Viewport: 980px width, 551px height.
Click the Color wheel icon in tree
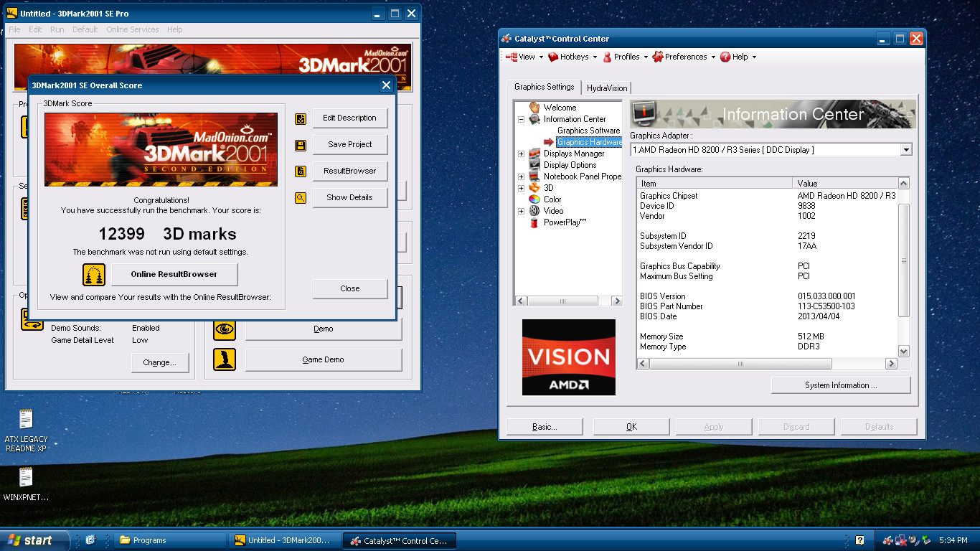click(534, 199)
